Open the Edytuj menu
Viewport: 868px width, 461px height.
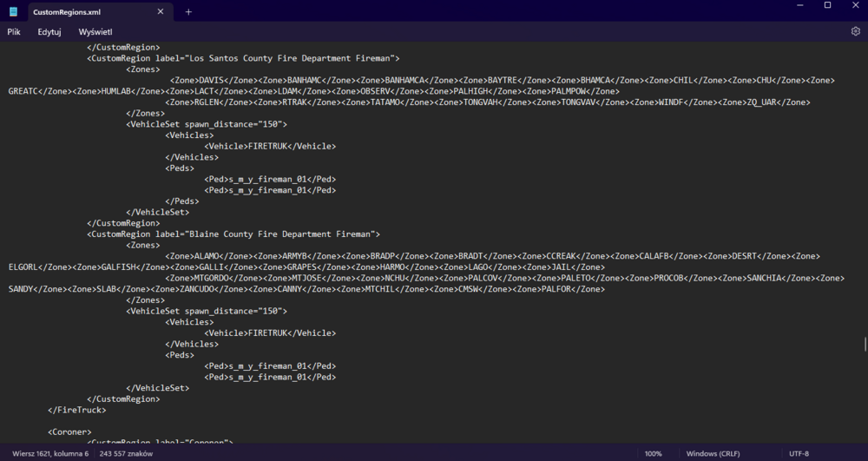[x=49, y=32]
